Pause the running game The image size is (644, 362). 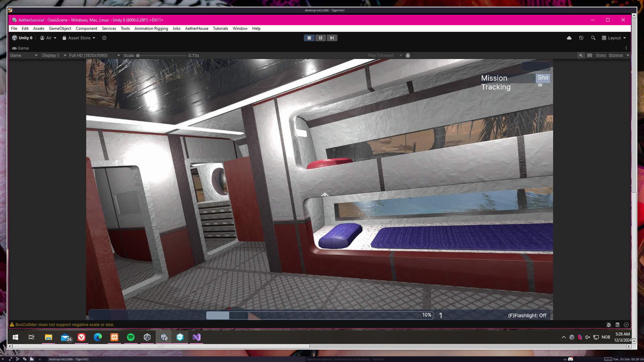(x=320, y=38)
